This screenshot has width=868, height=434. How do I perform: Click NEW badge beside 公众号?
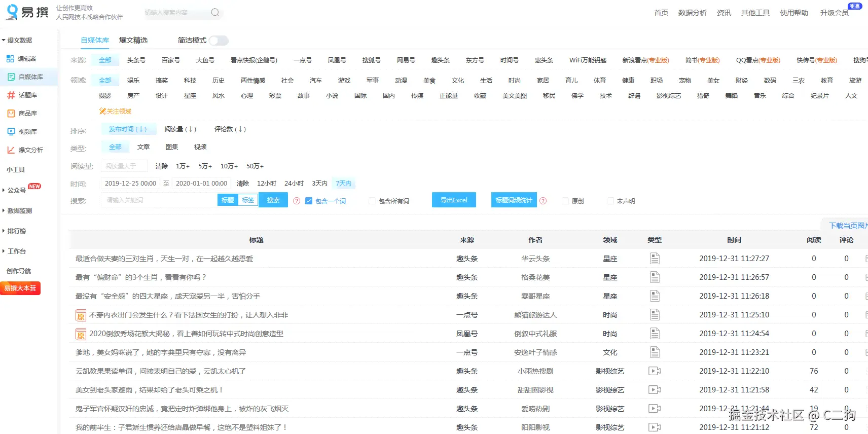pos(34,187)
